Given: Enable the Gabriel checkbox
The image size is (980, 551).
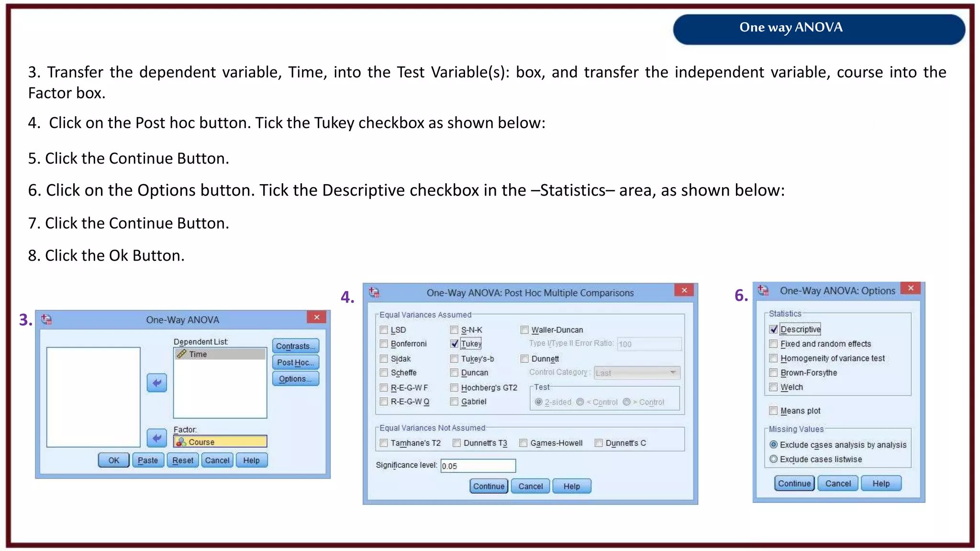Looking at the screenshot, I should [454, 401].
